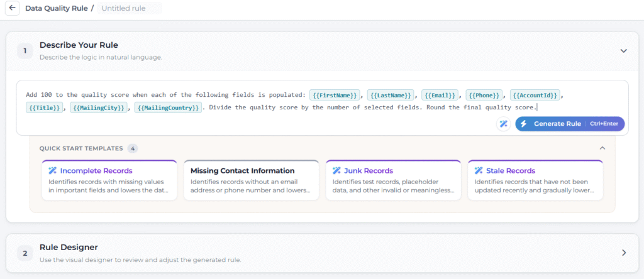
Task: Click the wand icon on Stale Records
Action: coord(479,171)
